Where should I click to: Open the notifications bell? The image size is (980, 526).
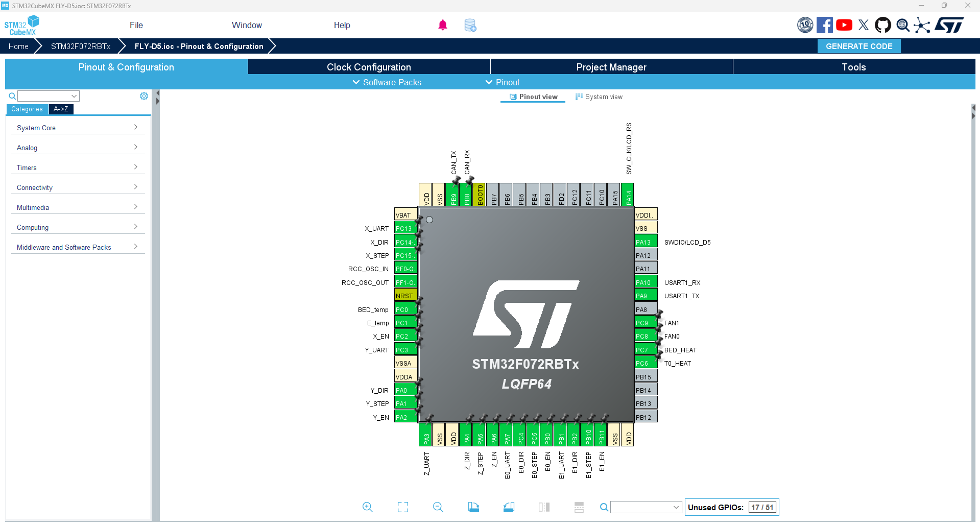443,25
